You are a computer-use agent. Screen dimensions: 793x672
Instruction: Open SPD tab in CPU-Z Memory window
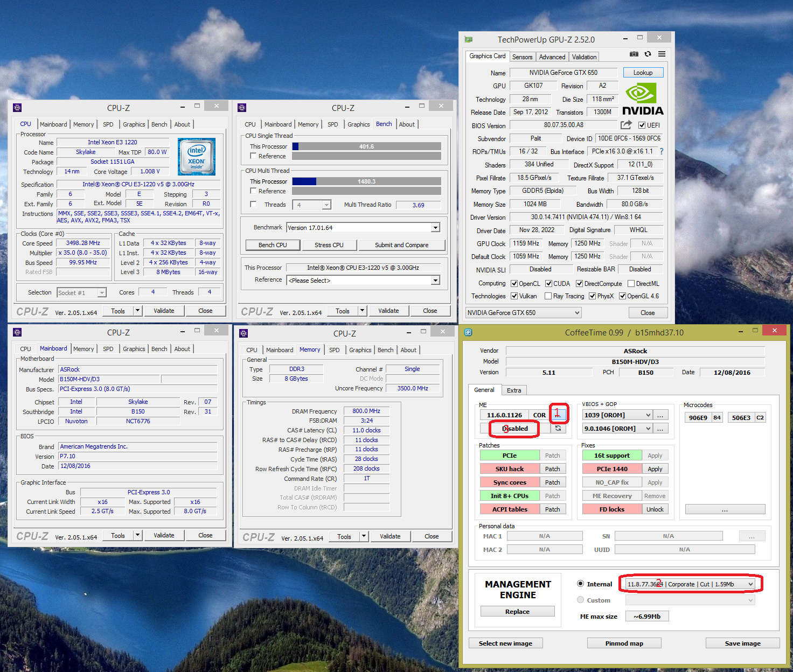(x=335, y=350)
